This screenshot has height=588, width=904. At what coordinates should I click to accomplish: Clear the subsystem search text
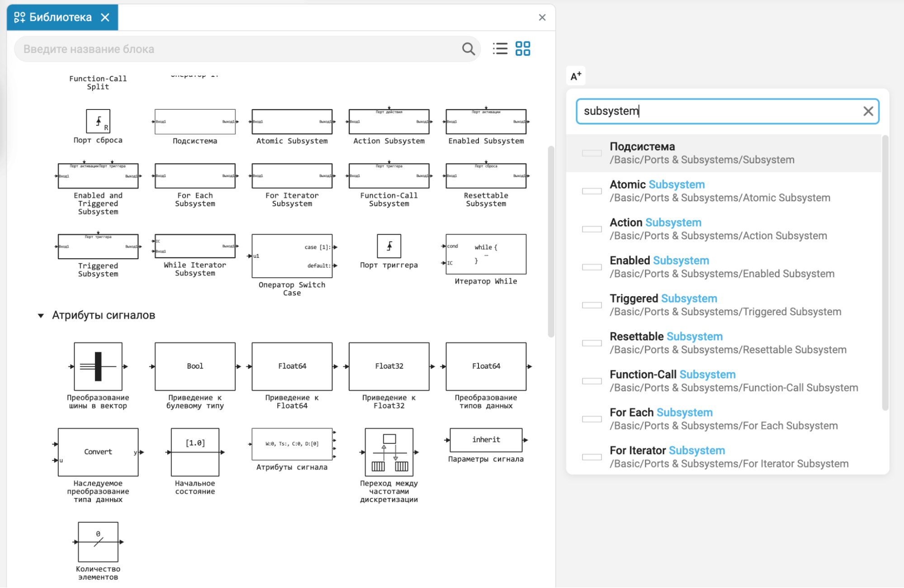(x=868, y=111)
